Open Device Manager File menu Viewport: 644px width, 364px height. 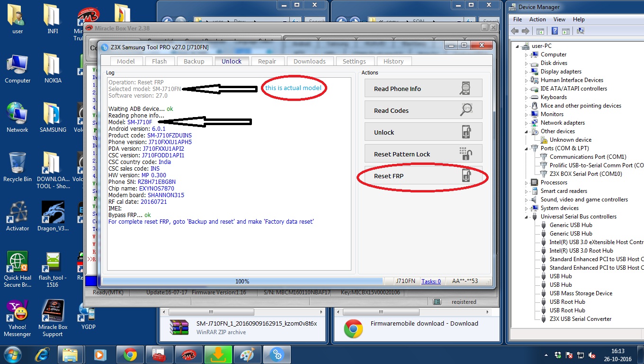tap(518, 19)
